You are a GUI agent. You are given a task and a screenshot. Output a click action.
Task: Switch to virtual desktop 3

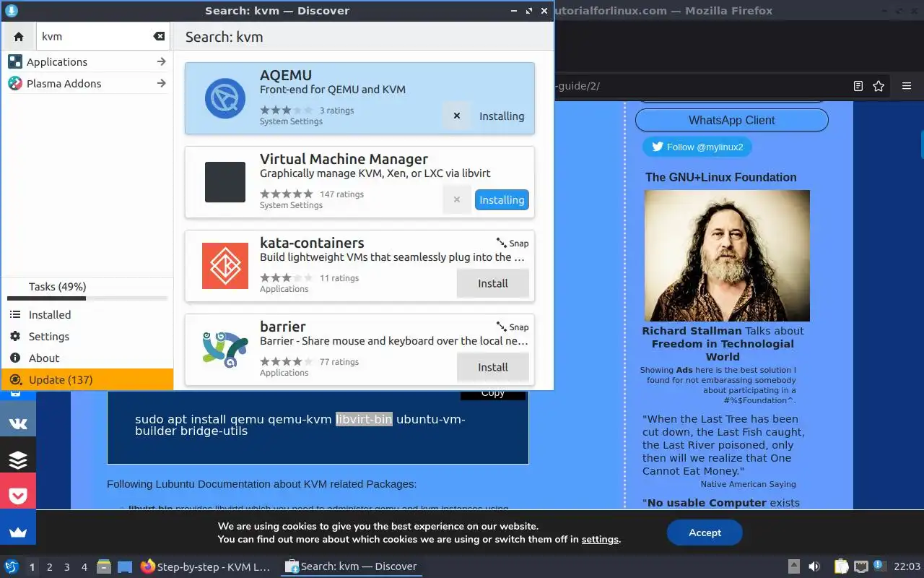[67, 567]
